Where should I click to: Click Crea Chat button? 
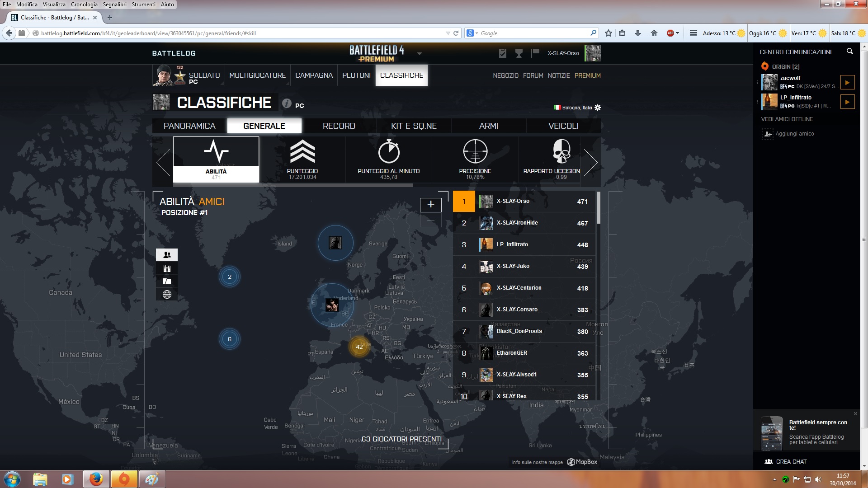pyautogui.click(x=786, y=461)
